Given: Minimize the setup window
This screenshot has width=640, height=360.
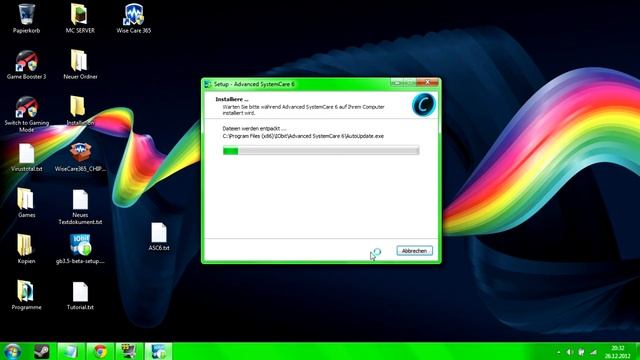Looking at the screenshot, I should [396, 82].
